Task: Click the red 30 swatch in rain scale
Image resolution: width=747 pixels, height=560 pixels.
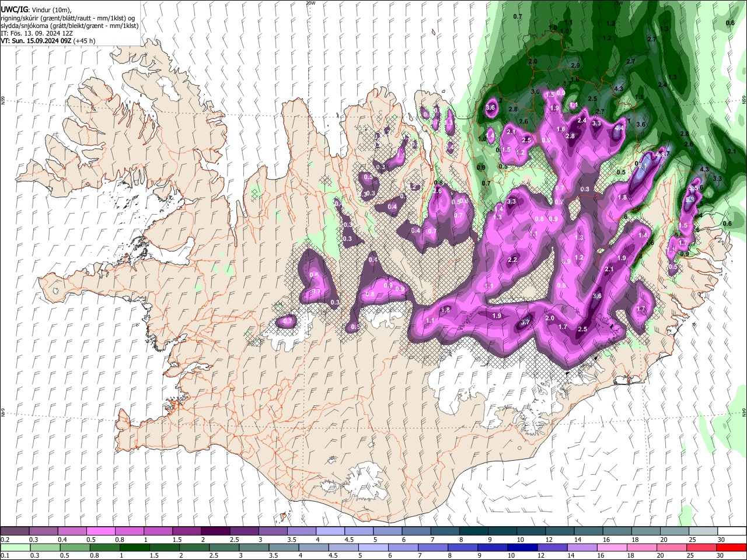Action: coord(731,547)
